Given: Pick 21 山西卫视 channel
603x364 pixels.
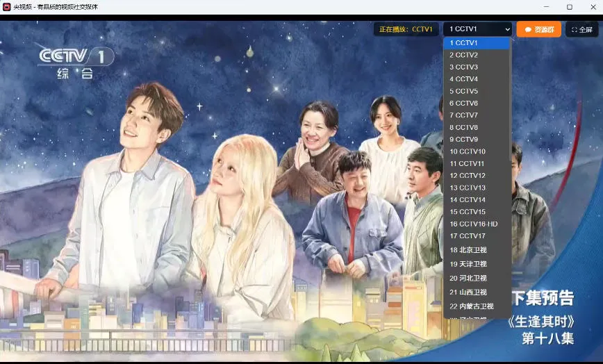Looking at the screenshot, I should [x=477, y=292].
